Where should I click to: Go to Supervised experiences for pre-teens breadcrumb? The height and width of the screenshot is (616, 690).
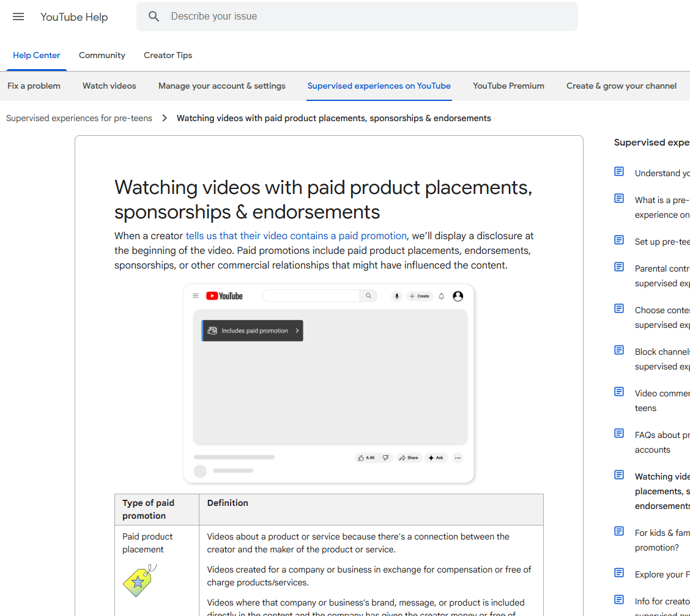79,118
